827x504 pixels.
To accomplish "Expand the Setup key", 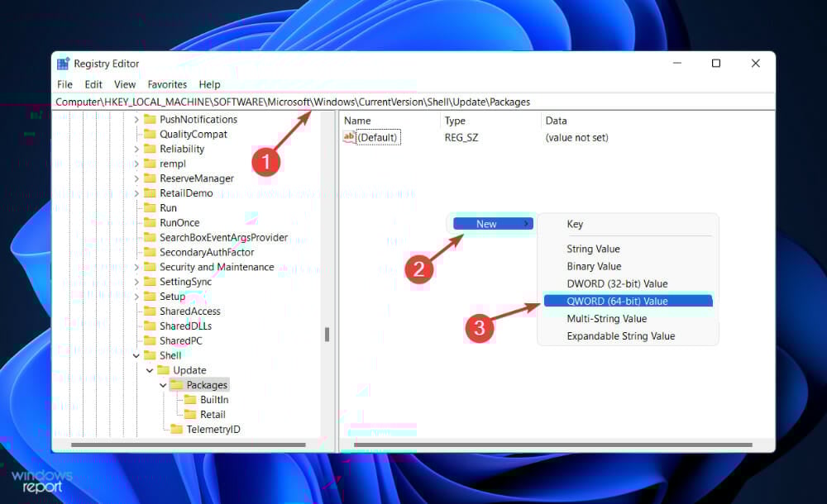I will tap(136, 297).
